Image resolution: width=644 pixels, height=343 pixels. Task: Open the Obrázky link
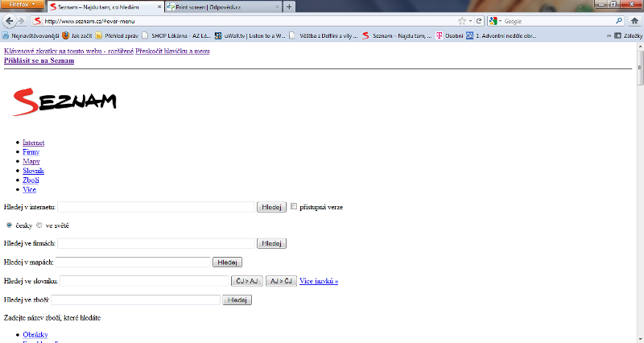[35, 335]
